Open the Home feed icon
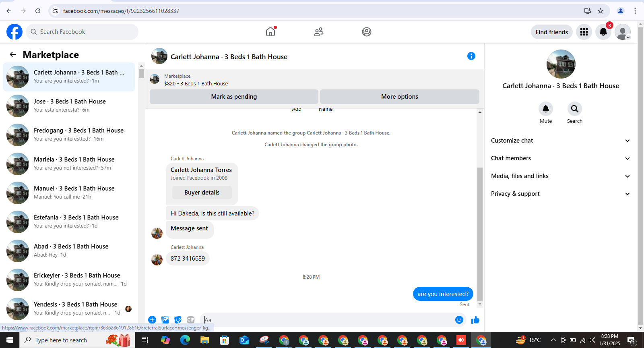This screenshot has height=348, width=644. (270, 32)
